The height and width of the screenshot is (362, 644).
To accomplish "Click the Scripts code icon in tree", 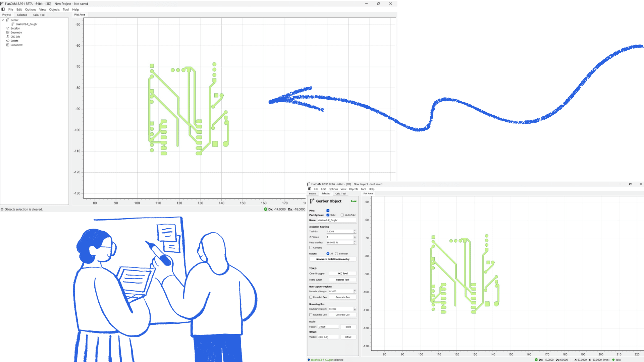I will pos(8,41).
